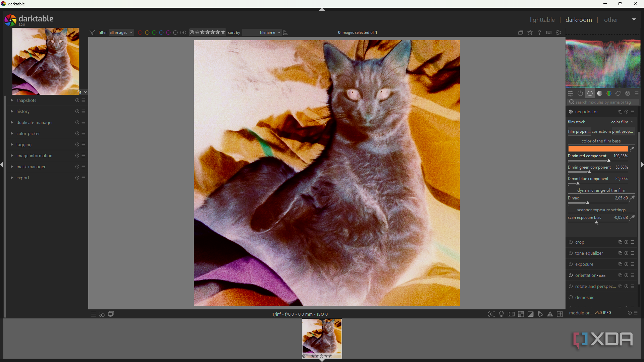Open online help question mark

pyautogui.click(x=540, y=33)
